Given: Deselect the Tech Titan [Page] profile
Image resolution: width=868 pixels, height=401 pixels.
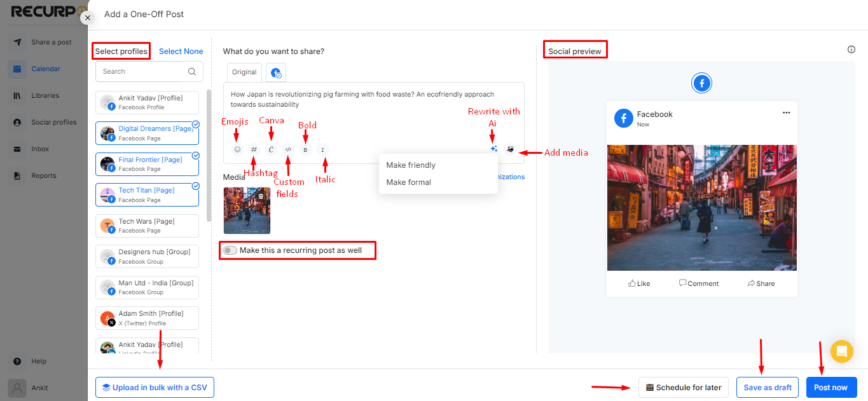Looking at the screenshot, I should point(147,194).
